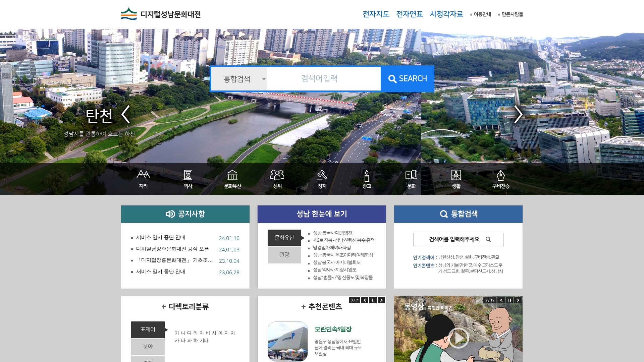Open notice 서비스 일시 중단 안내 dated 24.01.16
The width and height of the screenshot is (644, 362).
pyautogui.click(x=161, y=238)
